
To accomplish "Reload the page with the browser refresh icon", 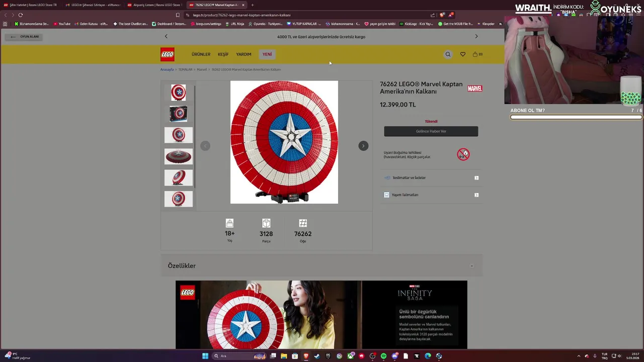I will pos(21,15).
